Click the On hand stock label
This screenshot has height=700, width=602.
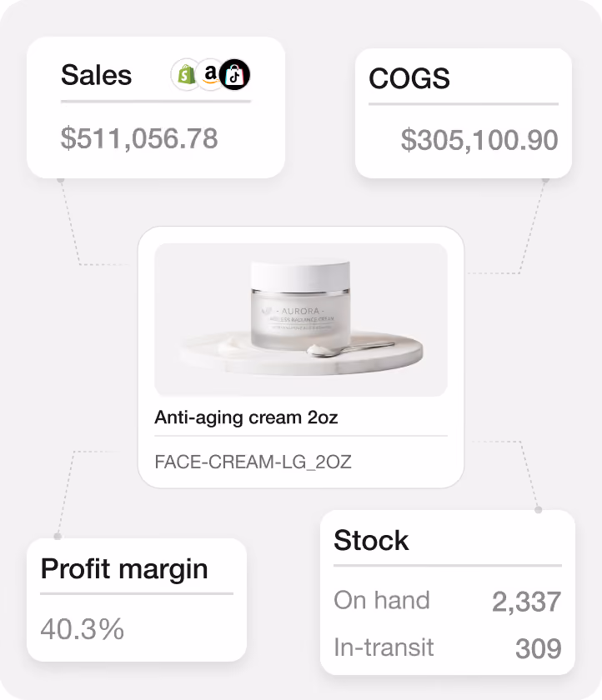point(382,601)
